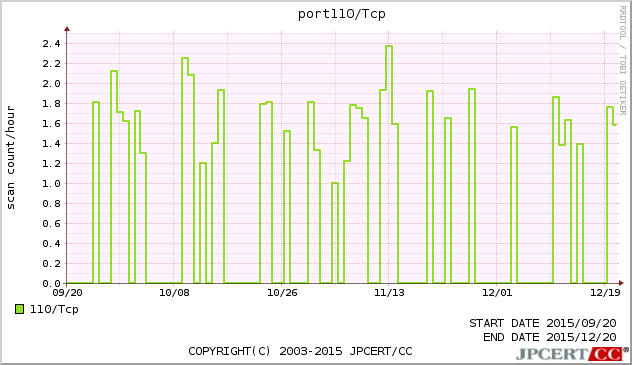Select the 12/19 date label on x-axis
This screenshot has width=632, height=365.
point(605,292)
